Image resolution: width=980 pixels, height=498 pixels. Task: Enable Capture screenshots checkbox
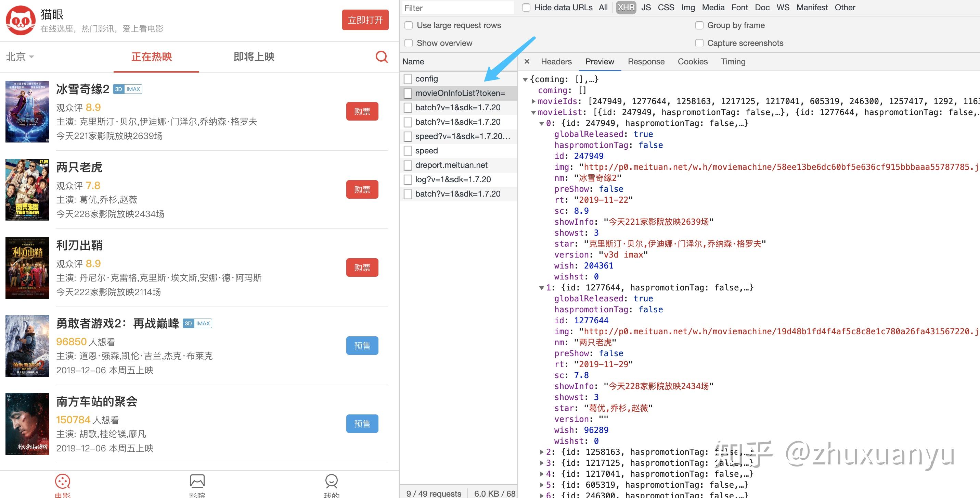coord(699,43)
